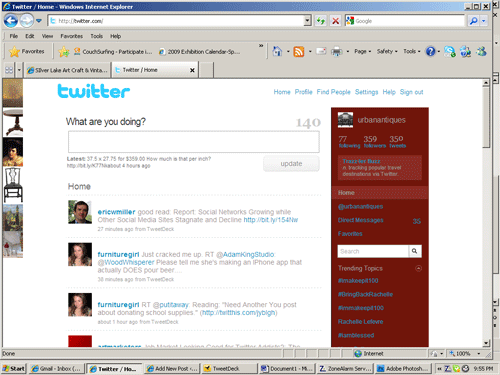The image size is (500, 375).
Task: Click the Read Mail envelope icon
Action: pyautogui.click(x=321, y=51)
